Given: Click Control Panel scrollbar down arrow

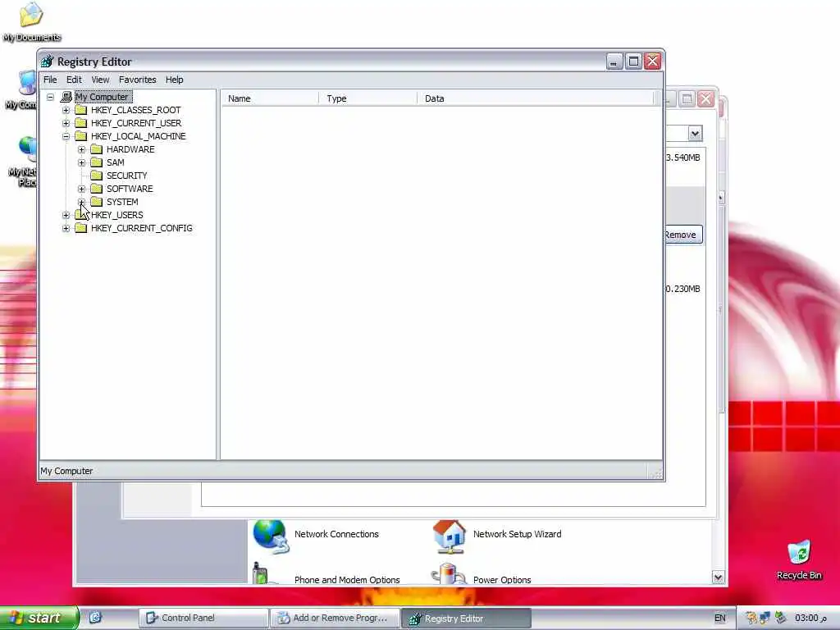Looking at the screenshot, I should pos(718,577).
